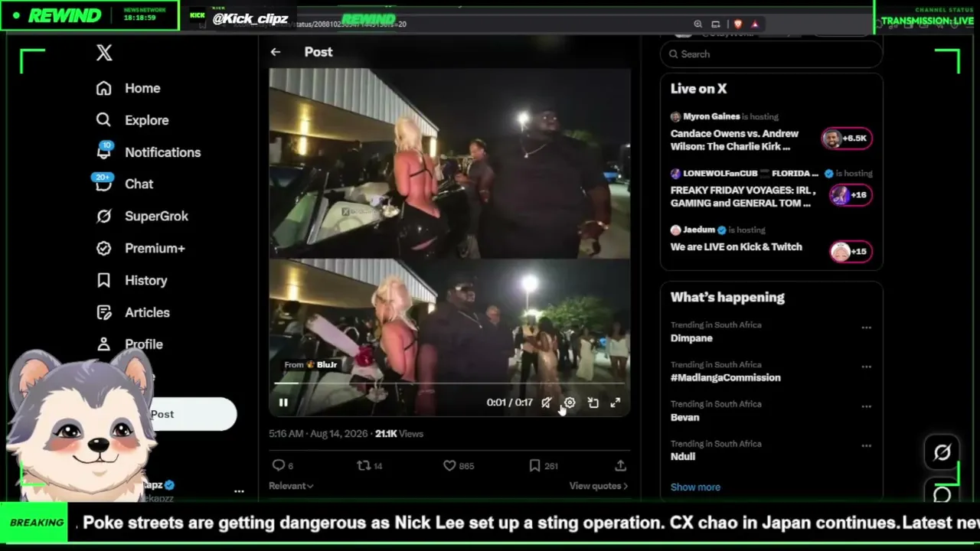Click the +16 listeners avatar badge
This screenshot has height=551, width=980.
(x=850, y=195)
